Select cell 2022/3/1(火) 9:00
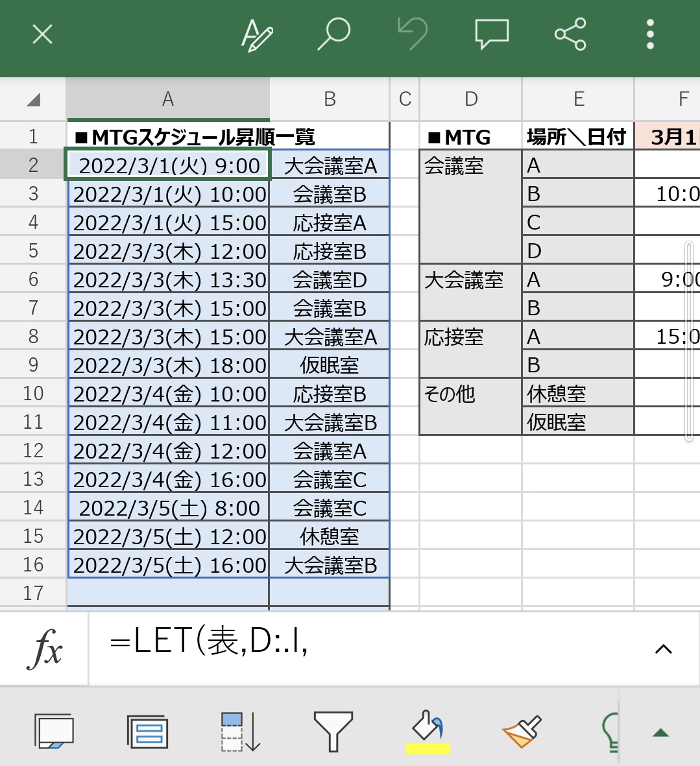 [x=169, y=165]
